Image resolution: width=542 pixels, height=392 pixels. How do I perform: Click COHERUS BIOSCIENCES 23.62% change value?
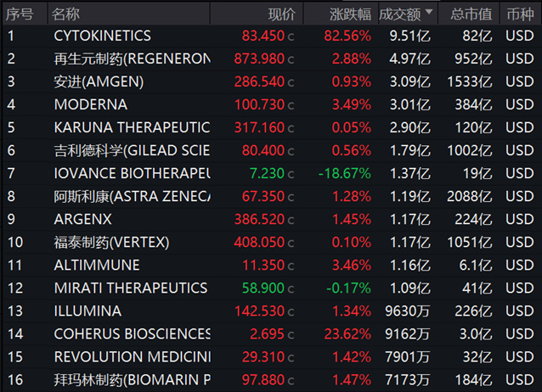point(347,333)
